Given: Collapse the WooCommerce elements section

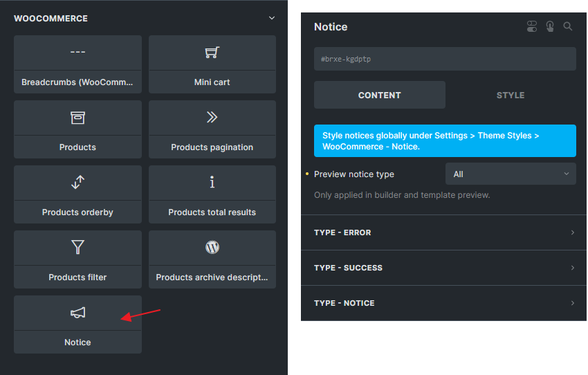Looking at the screenshot, I should click(272, 19).
